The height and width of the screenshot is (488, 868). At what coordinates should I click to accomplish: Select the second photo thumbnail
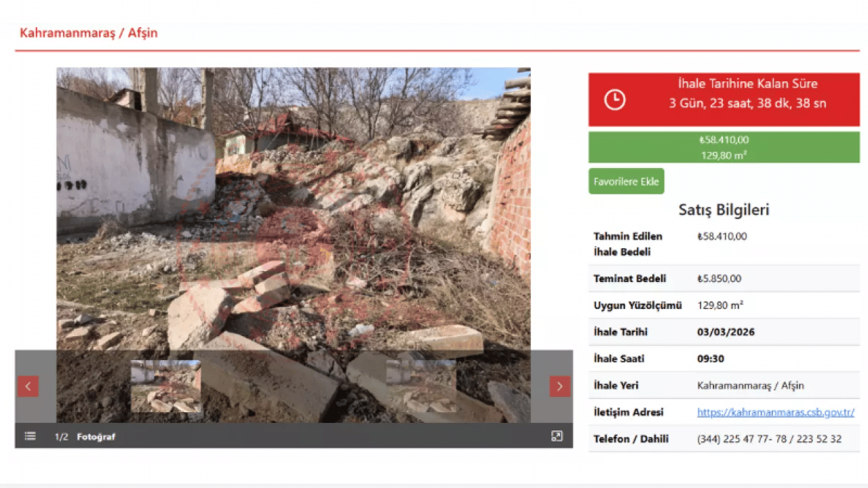(421, 386)
